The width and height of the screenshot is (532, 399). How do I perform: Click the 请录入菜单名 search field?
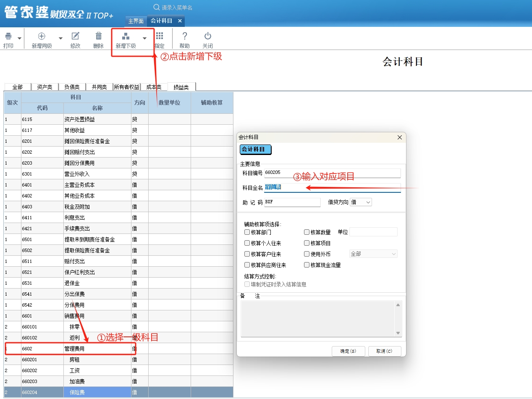click(x=177, y=8)
